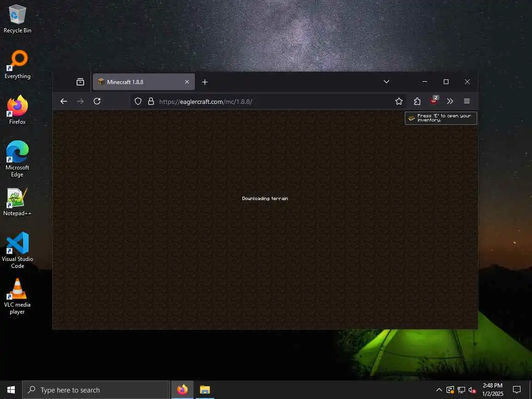Close the Firefox window

pyautogui.click(x=467, y=82)
